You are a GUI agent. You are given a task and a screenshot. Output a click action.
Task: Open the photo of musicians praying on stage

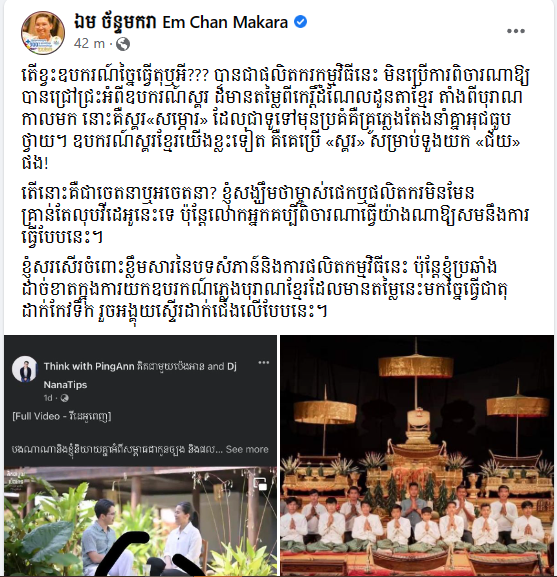417,456
